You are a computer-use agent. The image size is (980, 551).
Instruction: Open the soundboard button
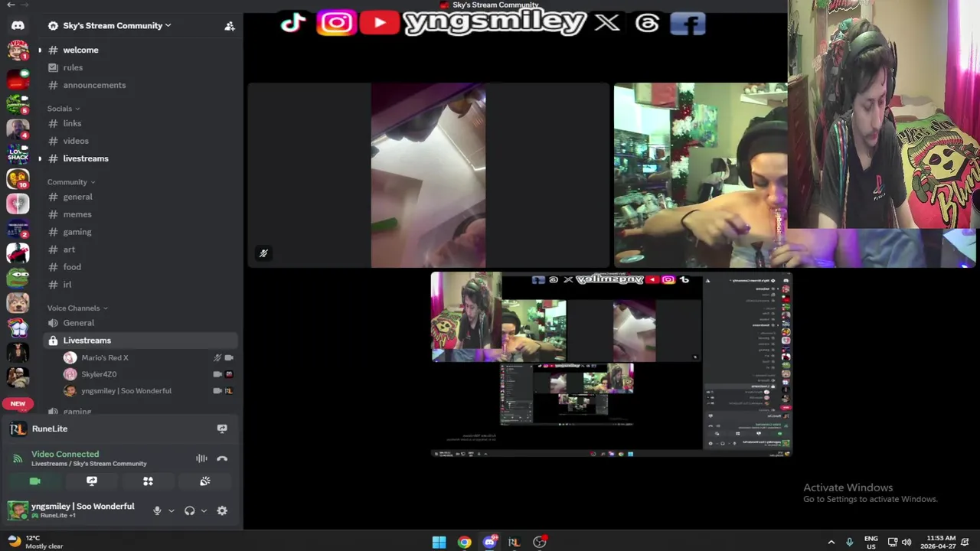204,481
